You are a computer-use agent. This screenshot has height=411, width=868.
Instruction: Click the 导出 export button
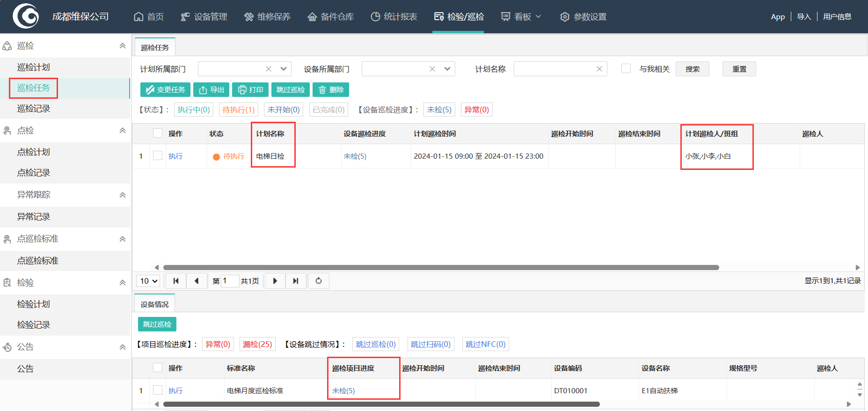(x=211, y=90)
